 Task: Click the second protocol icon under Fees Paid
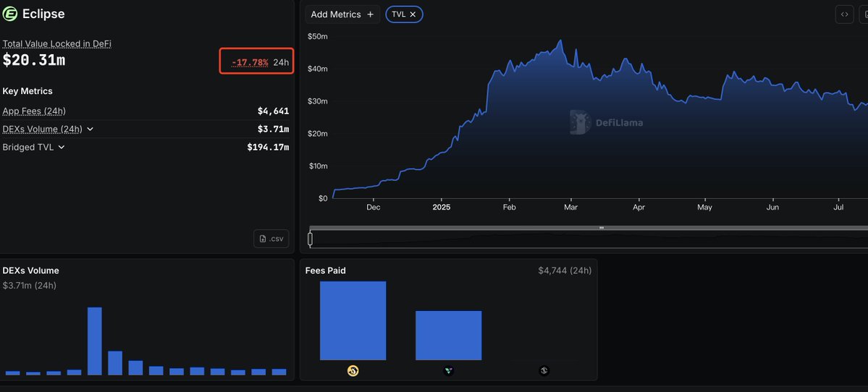(448, 371)
